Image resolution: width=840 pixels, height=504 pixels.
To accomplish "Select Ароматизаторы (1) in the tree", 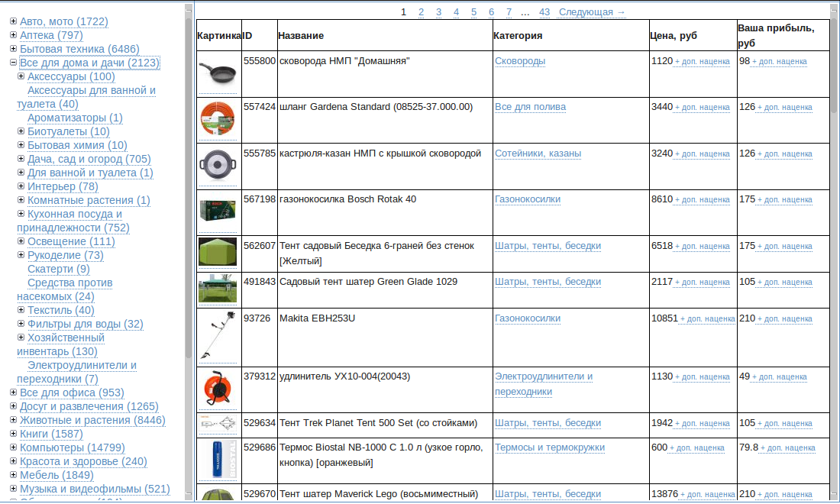I will tap(75, 118).
